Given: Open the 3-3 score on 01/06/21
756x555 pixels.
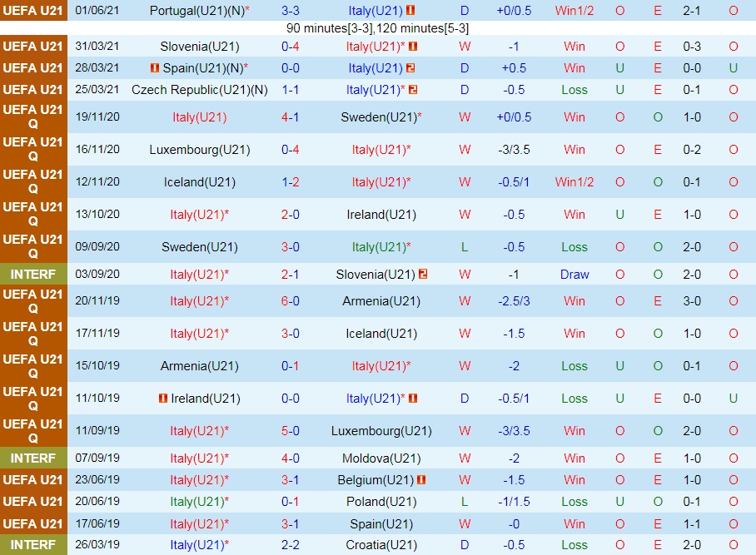Looking at the screenshot, I should (291, 11).
